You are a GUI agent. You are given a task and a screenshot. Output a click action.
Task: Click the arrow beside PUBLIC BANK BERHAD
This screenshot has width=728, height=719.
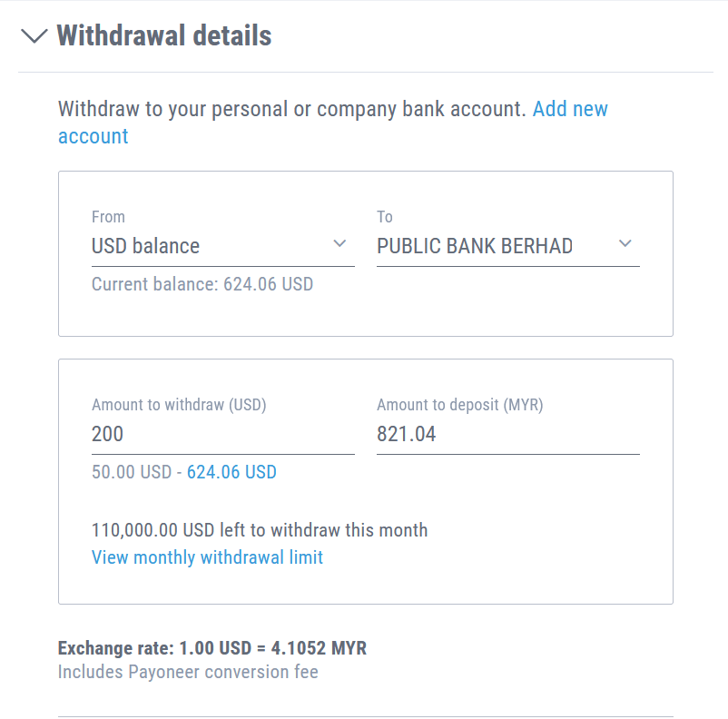625,244
